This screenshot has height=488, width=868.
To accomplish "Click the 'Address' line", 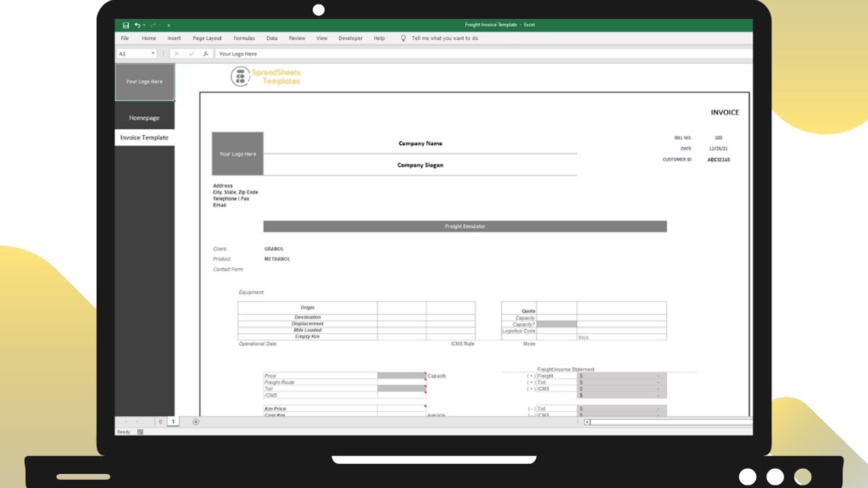I will pos(222,186).
